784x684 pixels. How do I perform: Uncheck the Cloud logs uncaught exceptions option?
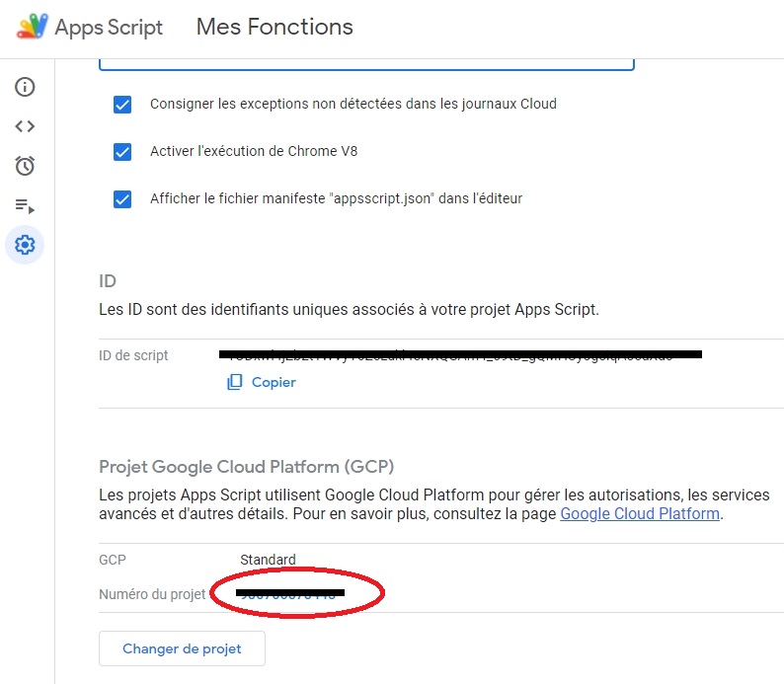point(122,105)
